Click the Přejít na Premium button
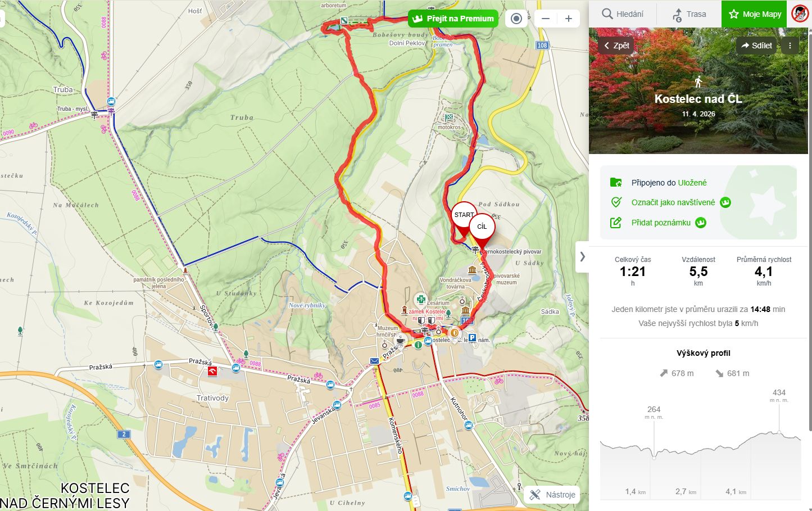 (453, 19)
